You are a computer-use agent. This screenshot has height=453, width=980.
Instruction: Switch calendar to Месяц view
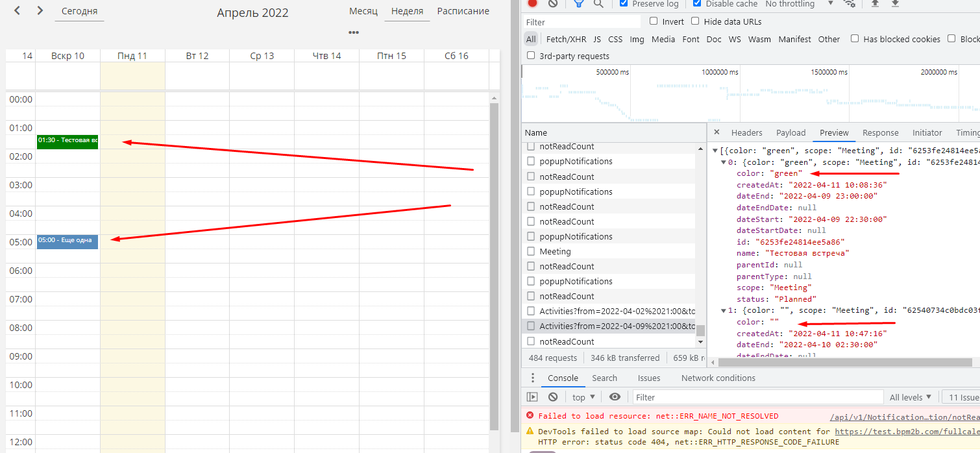point(363,11)
